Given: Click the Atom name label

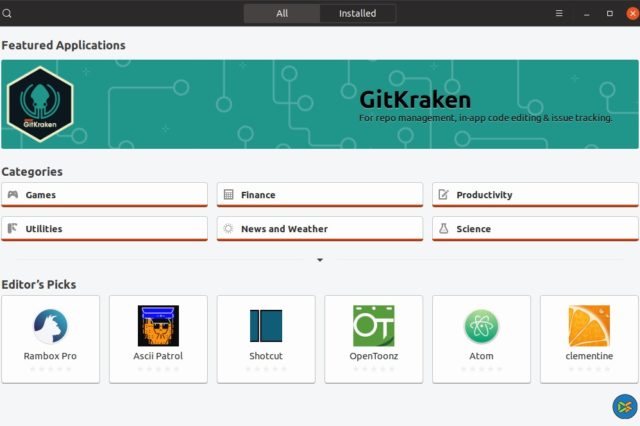Looking at the screenshot, I should tap(481, 356).
